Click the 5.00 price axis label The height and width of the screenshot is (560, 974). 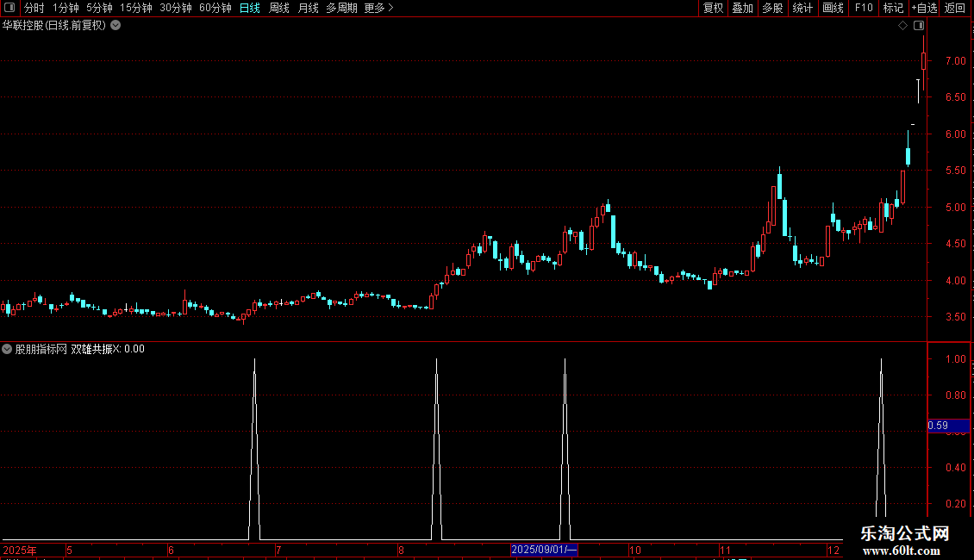click(956, 208)
